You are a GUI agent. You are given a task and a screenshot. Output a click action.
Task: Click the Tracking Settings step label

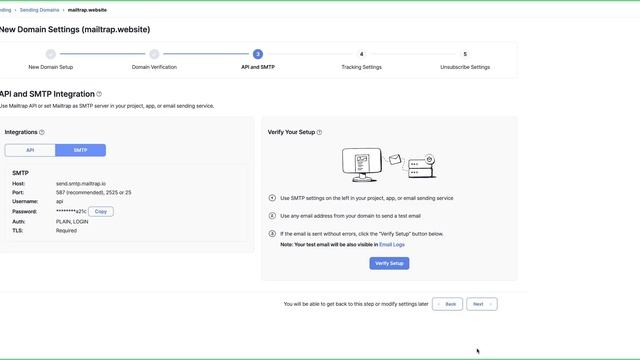361,67
